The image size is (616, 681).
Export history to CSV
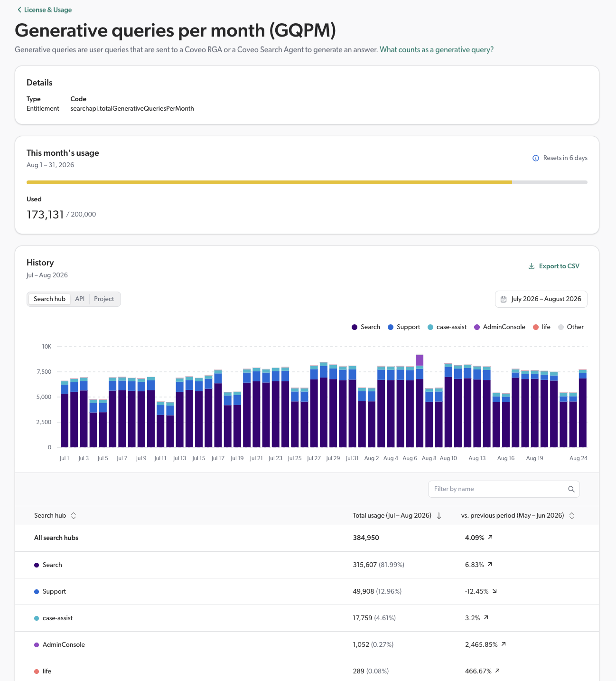coord(554,266)
